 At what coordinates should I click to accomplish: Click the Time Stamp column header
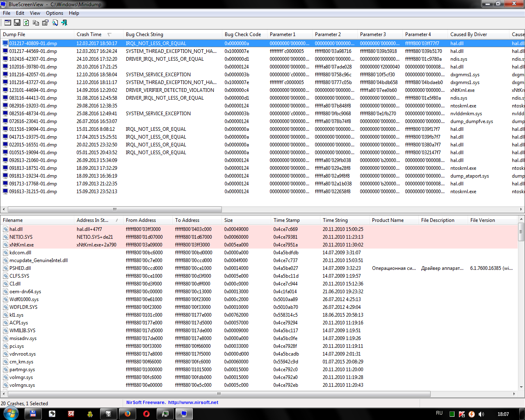(296, 220)
